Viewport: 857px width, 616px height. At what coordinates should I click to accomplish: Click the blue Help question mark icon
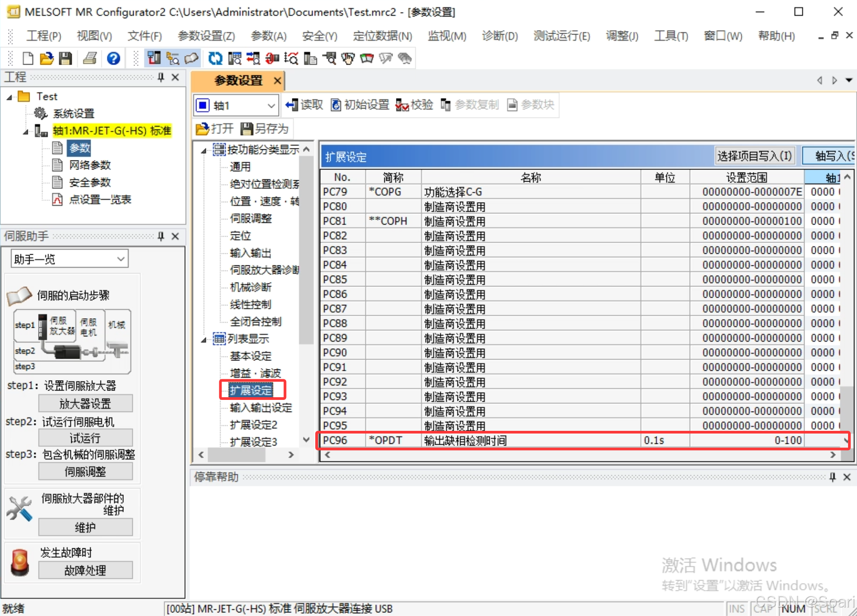click(113, 58)
